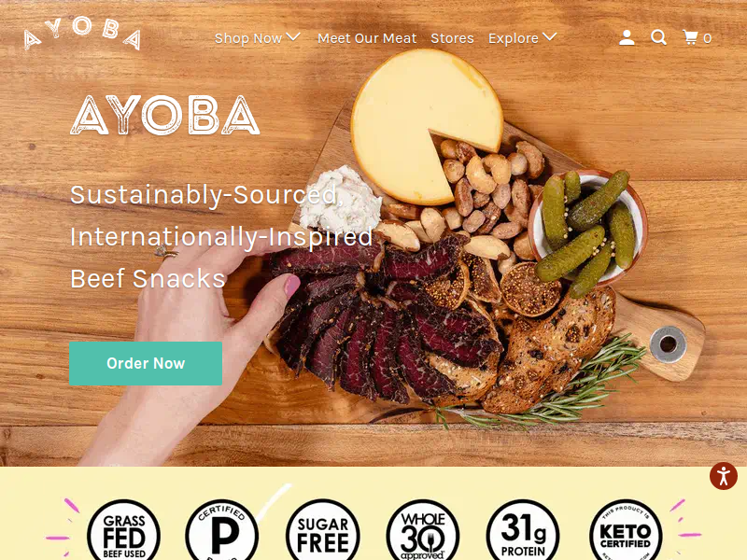Open the user account icon

[x=627, y=37]
